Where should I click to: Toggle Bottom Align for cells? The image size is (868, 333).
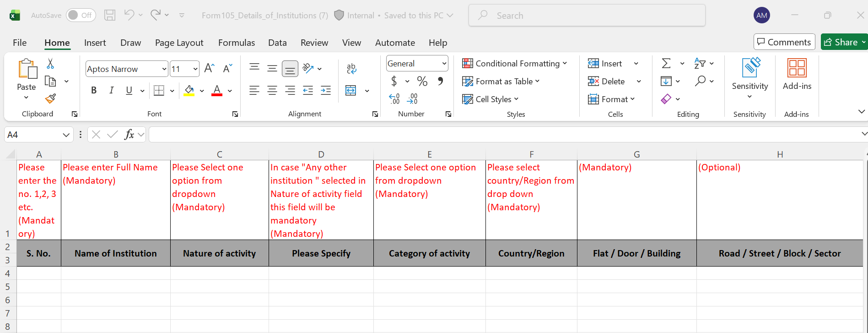pos(290,69)
